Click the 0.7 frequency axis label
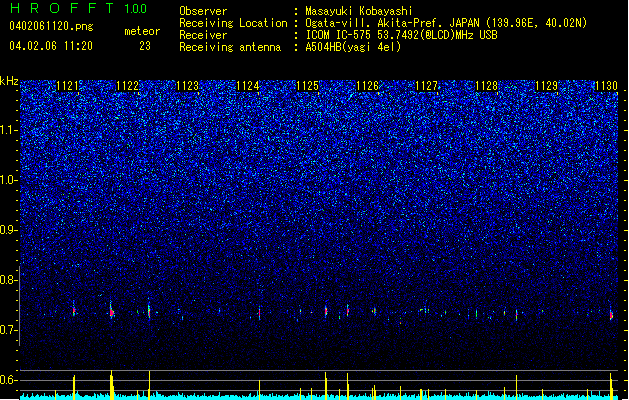 [9, 330]
